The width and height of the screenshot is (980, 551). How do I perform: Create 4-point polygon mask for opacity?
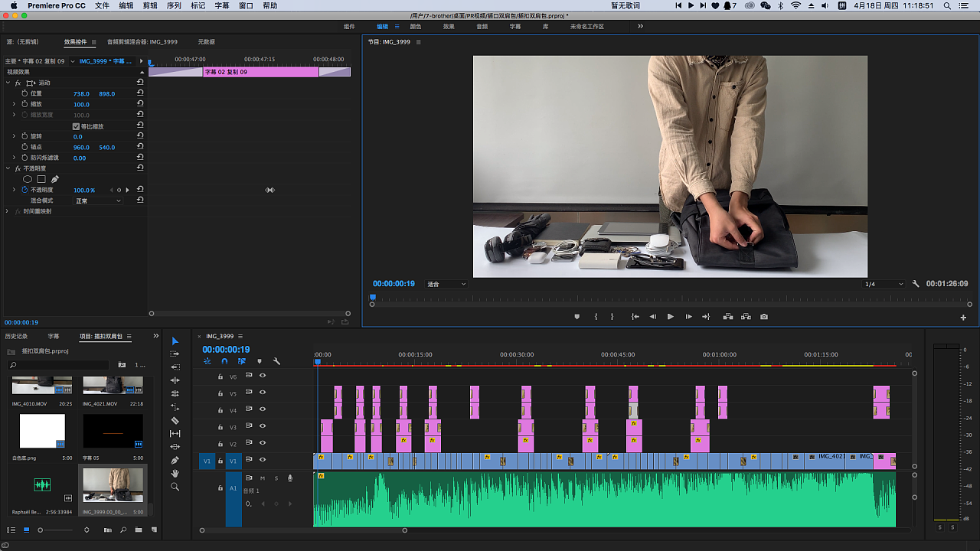click(41, 179)
